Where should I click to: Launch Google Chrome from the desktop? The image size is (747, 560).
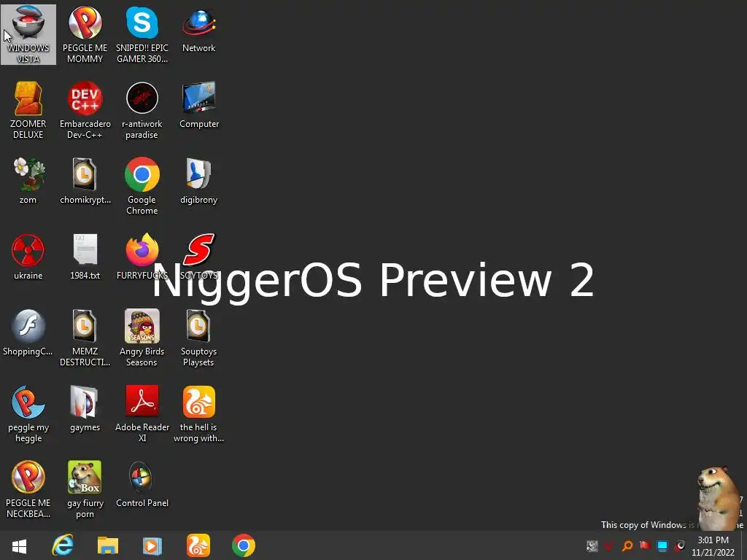(x=142, y=186)
